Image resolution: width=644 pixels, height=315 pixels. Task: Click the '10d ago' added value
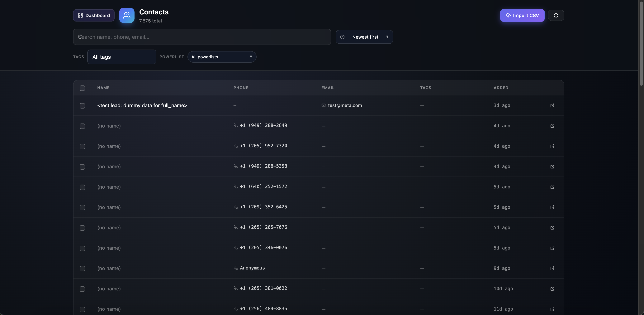503,289
